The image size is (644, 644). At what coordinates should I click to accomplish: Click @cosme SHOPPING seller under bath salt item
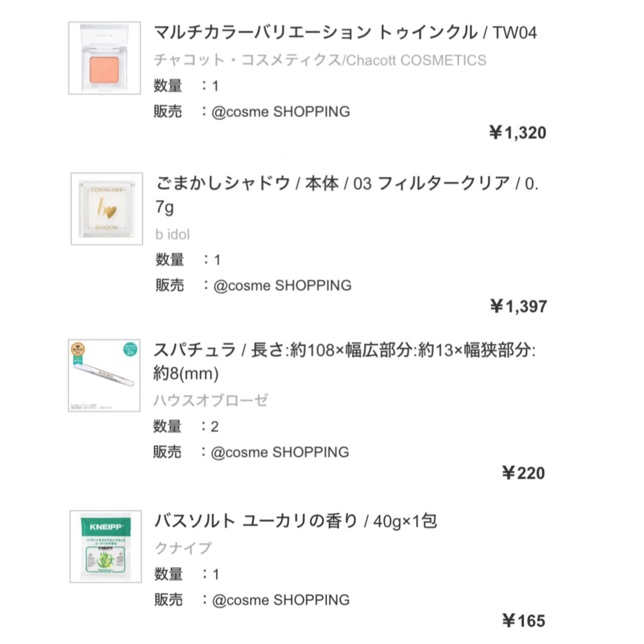[281, 600]
